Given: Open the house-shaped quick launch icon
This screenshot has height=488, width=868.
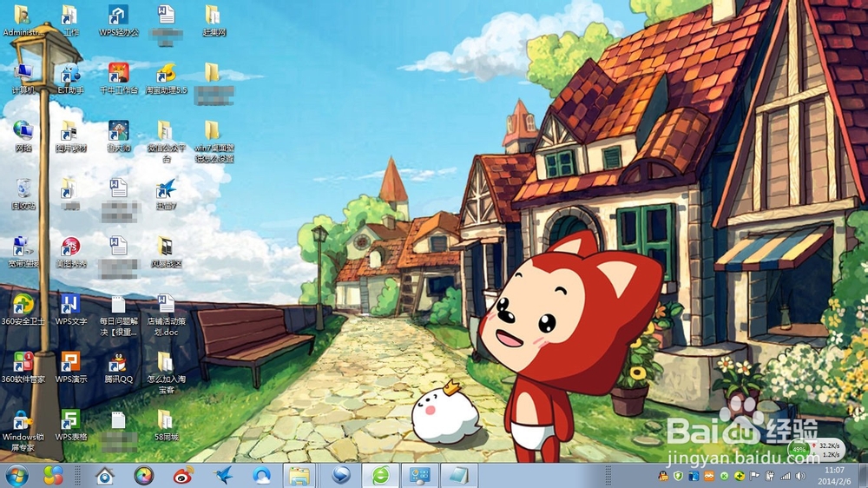Looking at the screenshot, I should (105, 476).
